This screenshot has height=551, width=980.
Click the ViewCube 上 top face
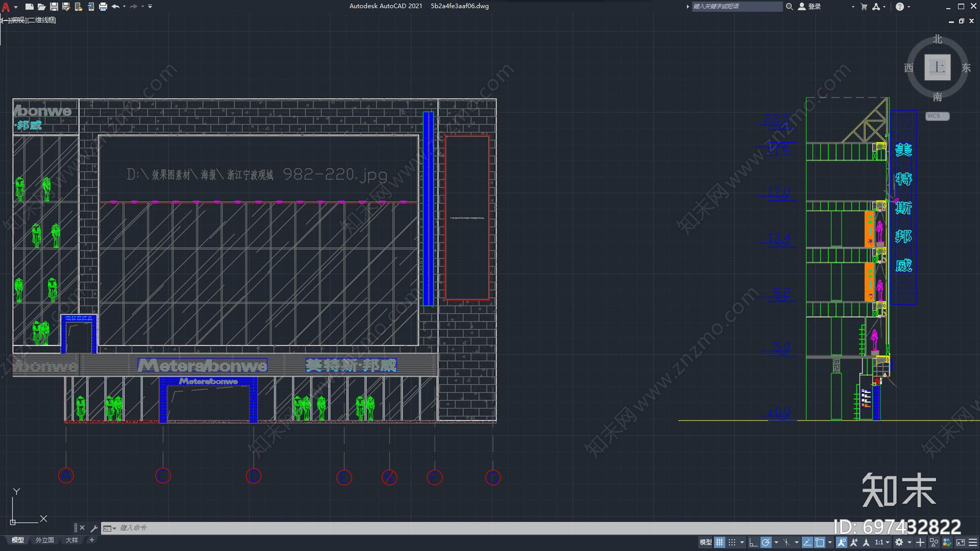pos(937,67)
